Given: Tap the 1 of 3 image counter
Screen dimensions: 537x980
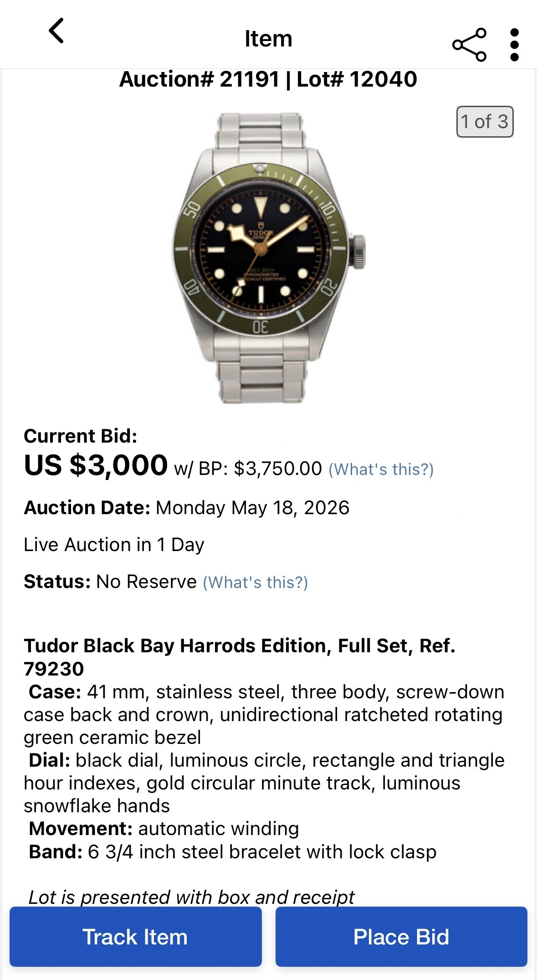Looking at the screenshot, I should (485, 122).
